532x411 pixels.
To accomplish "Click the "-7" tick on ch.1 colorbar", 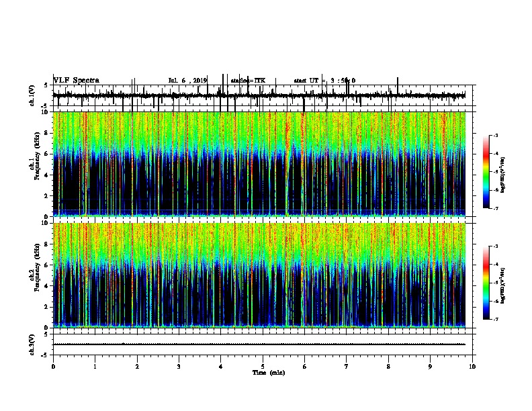I will tap(495, 208).
